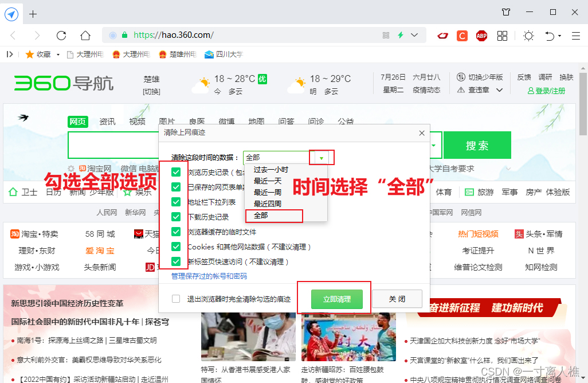Expand the 收藏 dropdown arrow
The height and width of the screenshot is (383, 588).
tap(58, 55)
